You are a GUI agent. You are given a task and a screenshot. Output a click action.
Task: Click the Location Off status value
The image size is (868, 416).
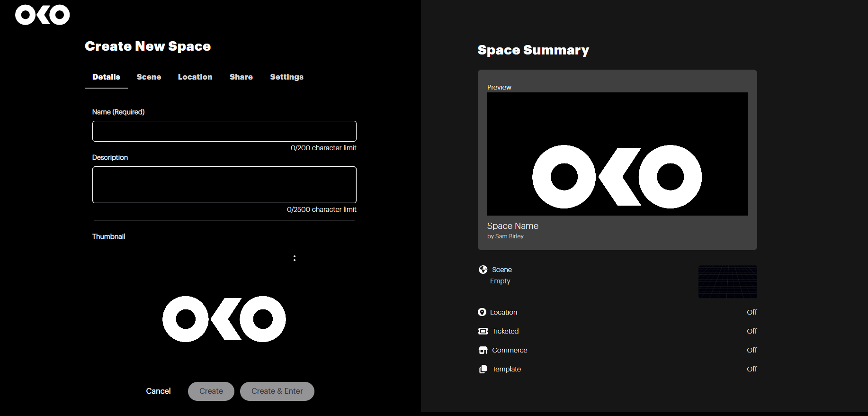[x=752, y=312]
